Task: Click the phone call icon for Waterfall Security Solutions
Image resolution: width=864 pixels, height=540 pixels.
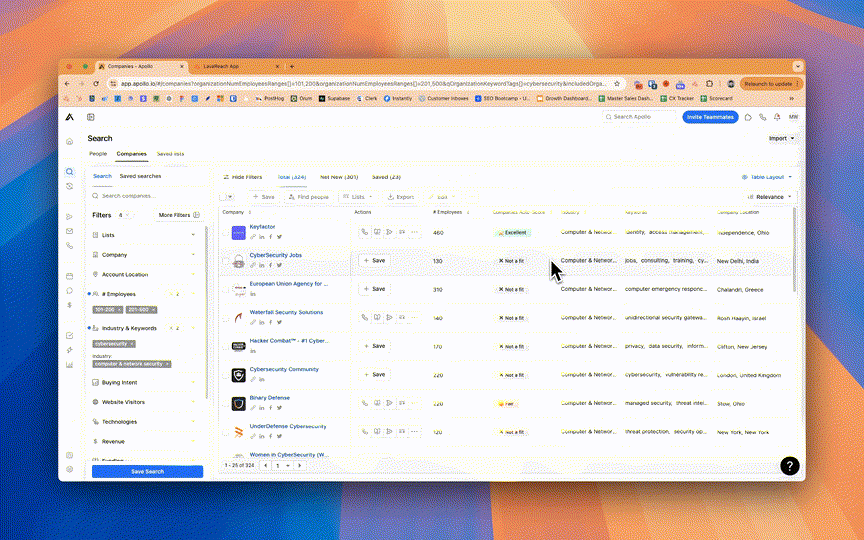Action: point(364,317)
